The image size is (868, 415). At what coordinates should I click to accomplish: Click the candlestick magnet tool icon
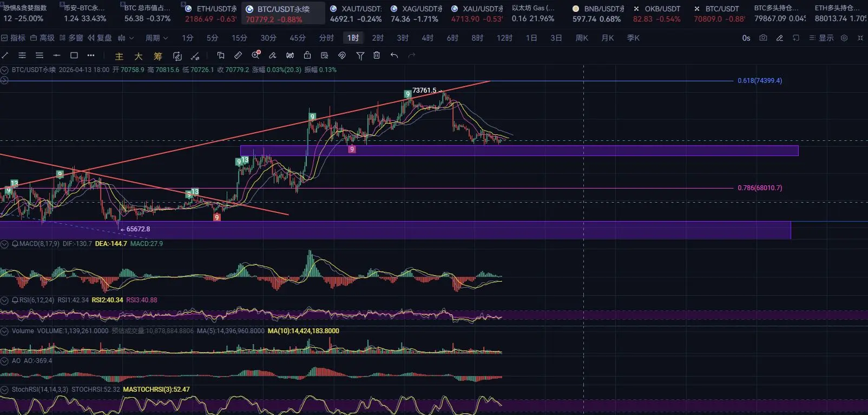pyautogui.click(x=290, y=55)
